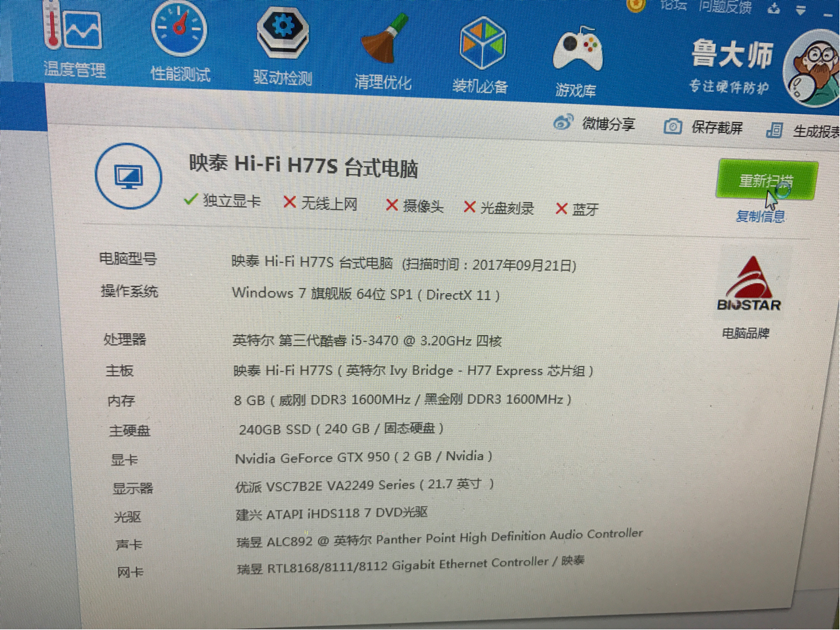
Task: Click the 蓝牙 red cross status
Action: point(577,209)
